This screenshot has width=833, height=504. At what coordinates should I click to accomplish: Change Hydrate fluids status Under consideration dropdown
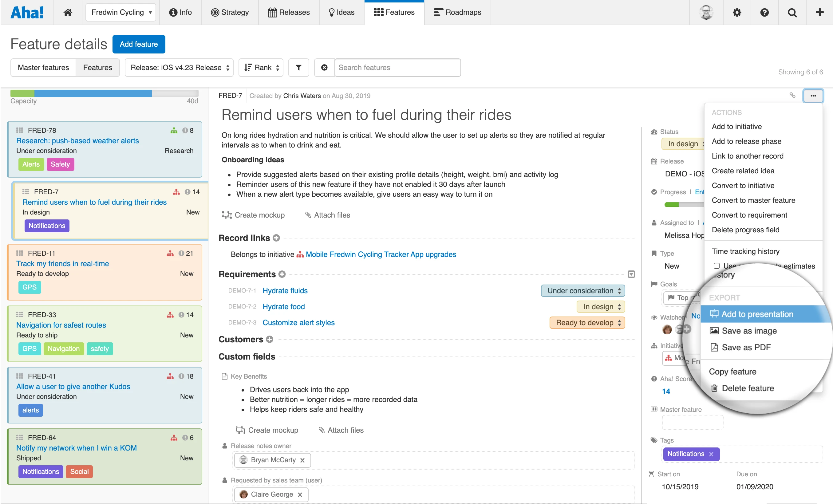[x=583, y=291]
